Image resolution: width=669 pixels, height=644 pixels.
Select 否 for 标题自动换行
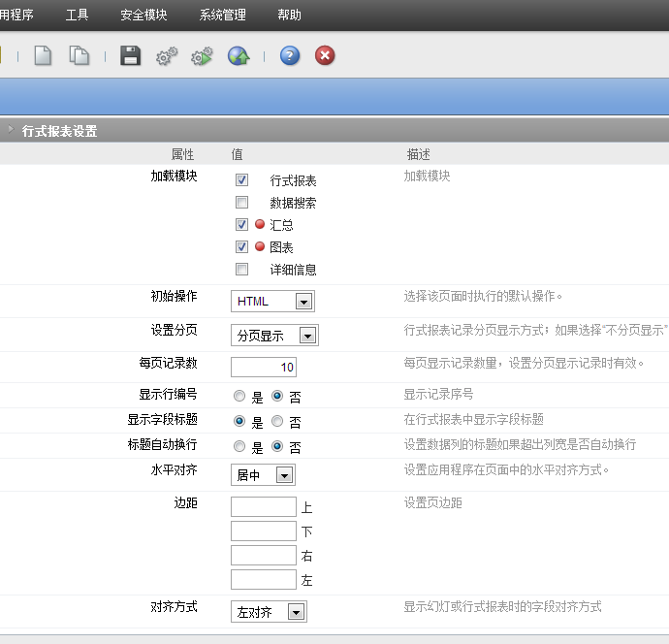[x=277, y=446]
